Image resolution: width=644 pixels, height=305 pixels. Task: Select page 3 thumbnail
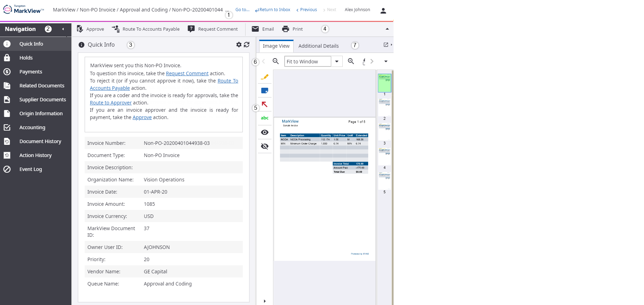[x=385, y=132]
